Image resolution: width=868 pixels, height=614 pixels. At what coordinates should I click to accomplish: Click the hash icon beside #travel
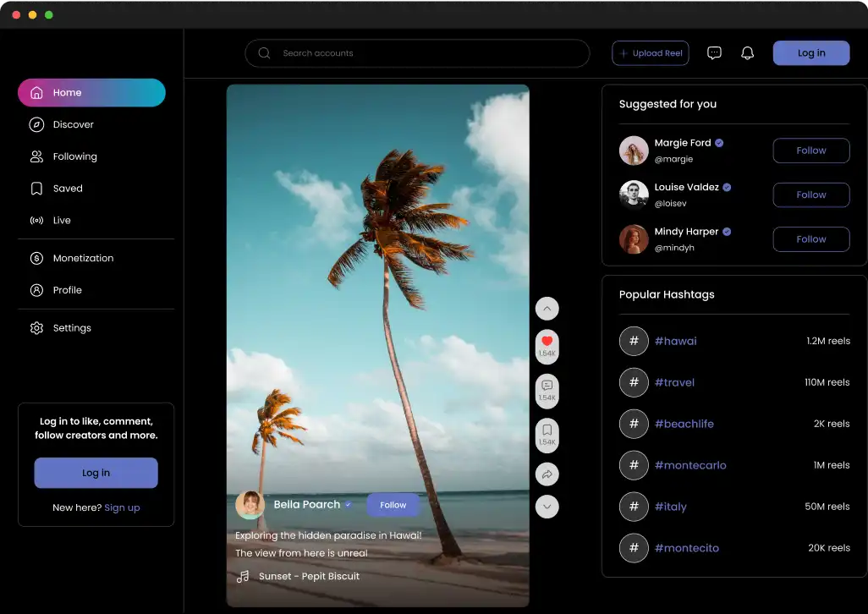(x=634, y=382)
